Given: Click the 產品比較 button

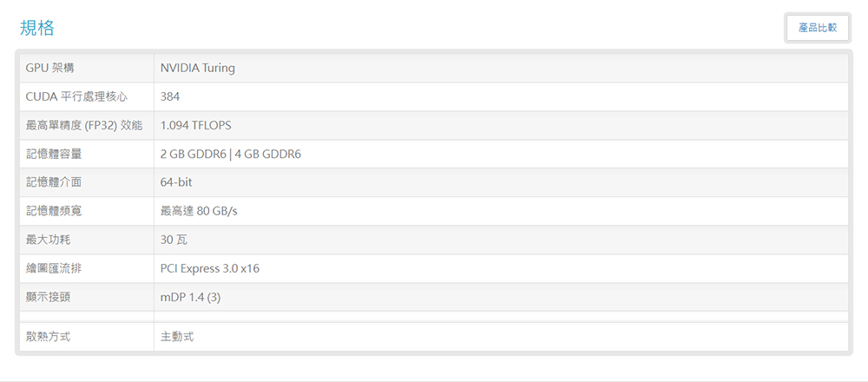Looking at the screenshot, I should coord(818,28).
